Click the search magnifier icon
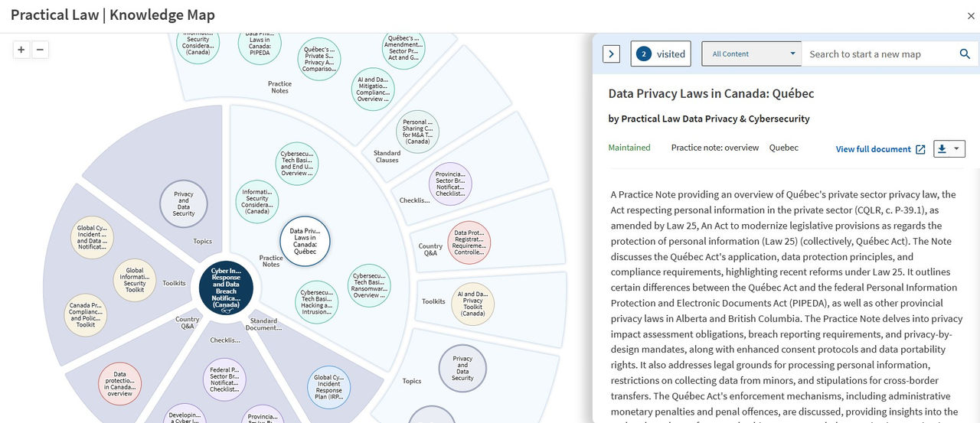Screen dimensions: 980x423 (965, 54)
